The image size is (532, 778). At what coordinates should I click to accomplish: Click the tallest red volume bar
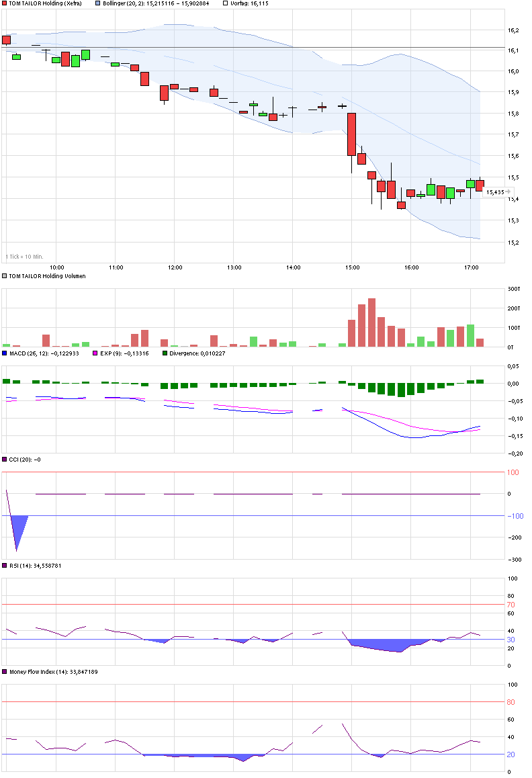pos(371,322)
